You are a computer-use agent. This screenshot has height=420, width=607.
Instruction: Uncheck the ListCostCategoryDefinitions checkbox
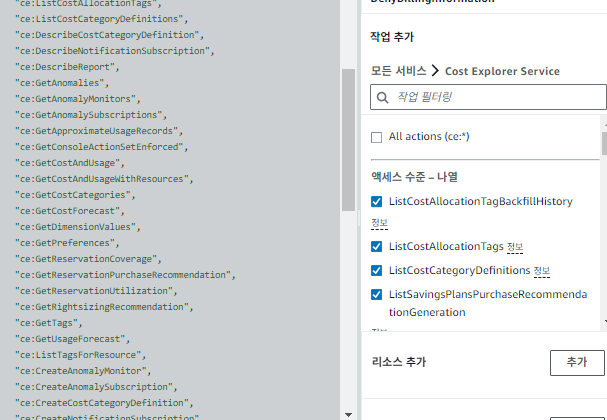tap(376, 271)
